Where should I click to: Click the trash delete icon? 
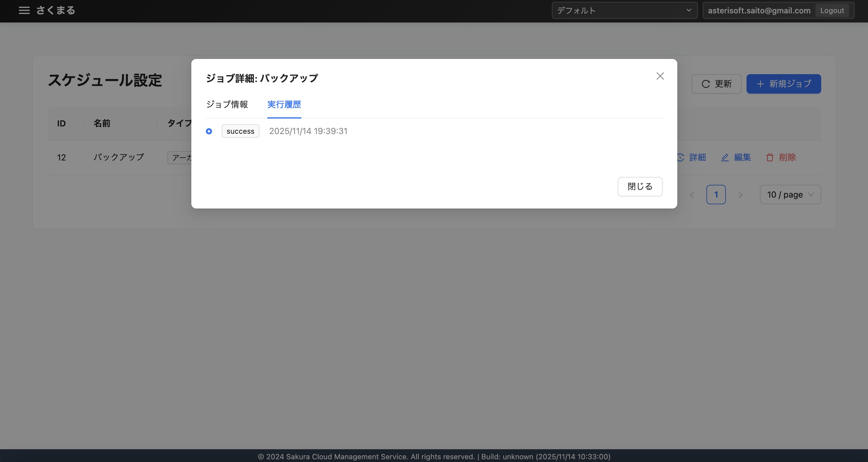click(x=770, y=157)
